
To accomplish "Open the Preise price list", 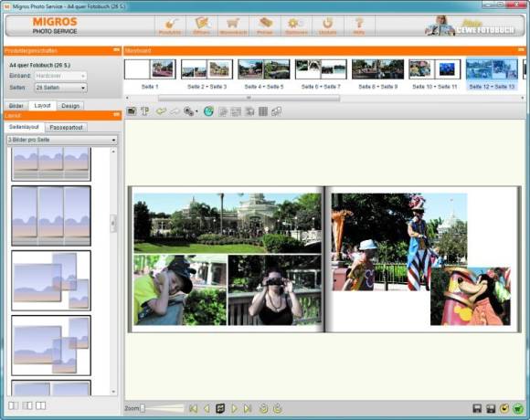I will (x=265, y=26).
